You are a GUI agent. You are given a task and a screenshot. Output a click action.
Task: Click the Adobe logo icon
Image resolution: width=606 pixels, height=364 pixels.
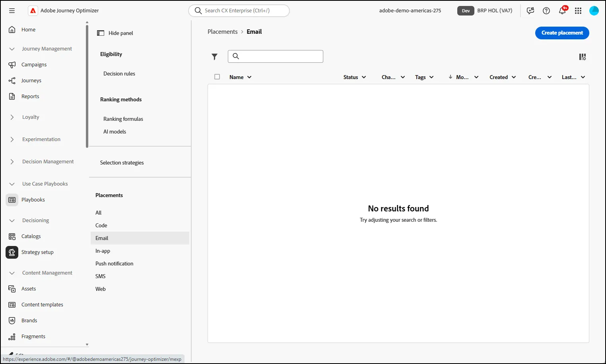[x=33, y=11]
